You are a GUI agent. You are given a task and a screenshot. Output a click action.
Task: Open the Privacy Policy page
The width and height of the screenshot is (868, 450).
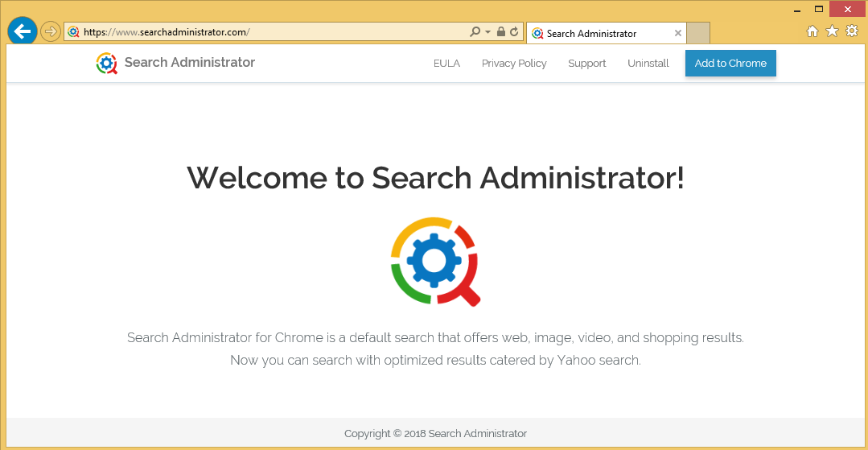514,63
